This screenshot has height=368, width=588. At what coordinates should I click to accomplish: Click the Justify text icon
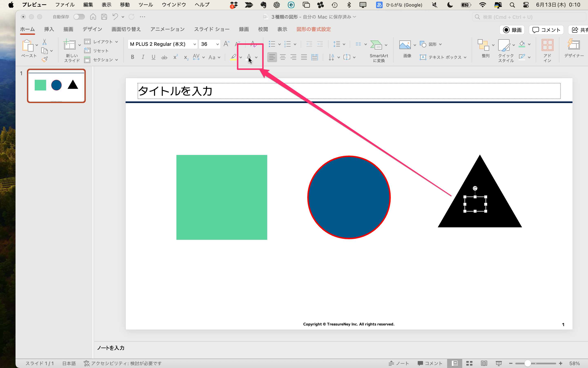304,57
